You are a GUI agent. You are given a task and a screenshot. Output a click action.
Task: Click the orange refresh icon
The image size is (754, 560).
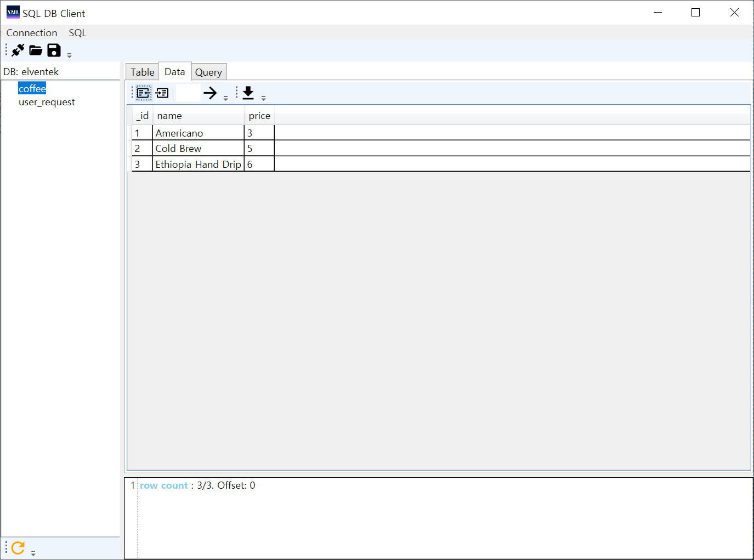click(x=18, y=547)
